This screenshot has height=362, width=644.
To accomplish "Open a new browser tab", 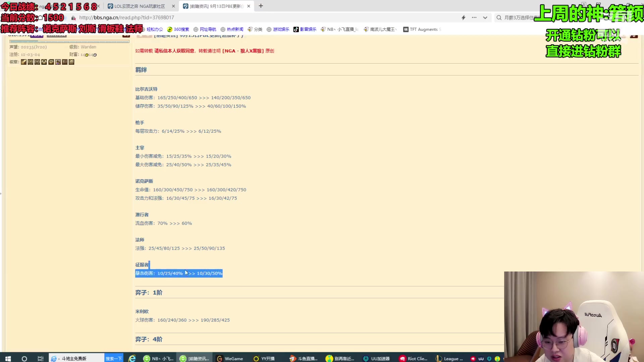I will [x=261, y=6].
